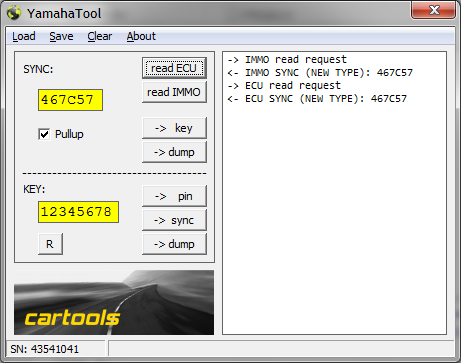
Task: Click '-> dump' button under SYNC section
Action: coord(174,152)
